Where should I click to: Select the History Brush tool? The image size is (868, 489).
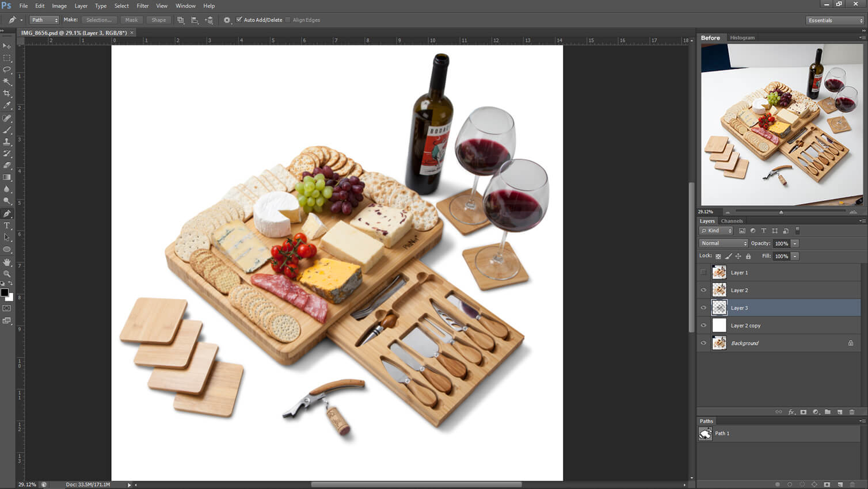point(7,154)
